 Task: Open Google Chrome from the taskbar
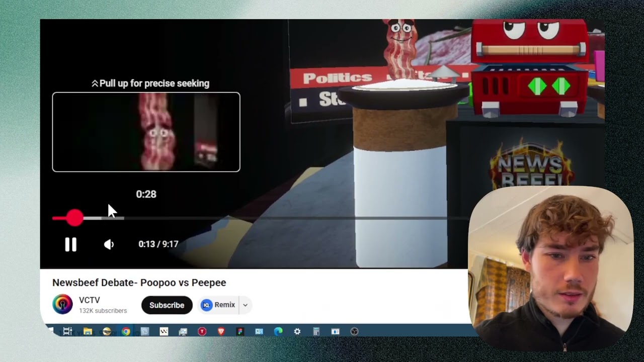click(126, 331)
